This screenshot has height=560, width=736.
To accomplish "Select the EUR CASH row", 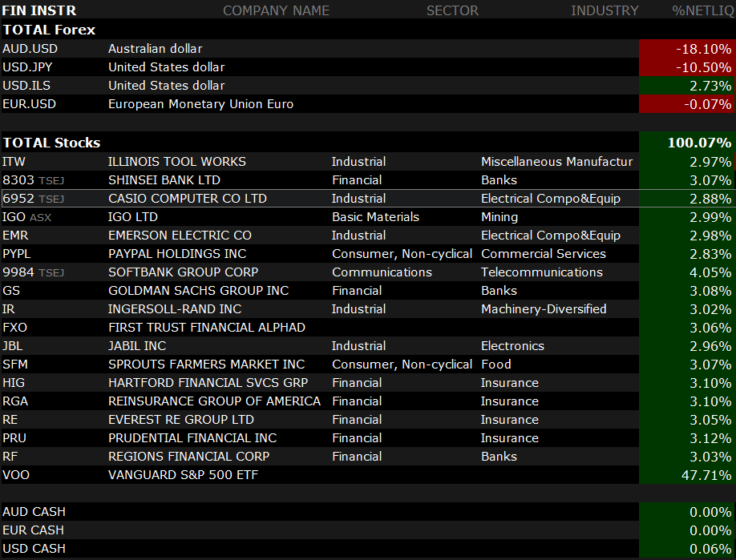I will pyautogui.click(x=368, y=530).
